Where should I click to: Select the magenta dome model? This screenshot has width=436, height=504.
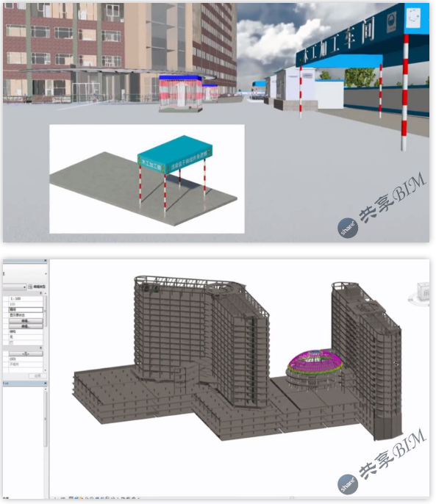pos(315,361)
